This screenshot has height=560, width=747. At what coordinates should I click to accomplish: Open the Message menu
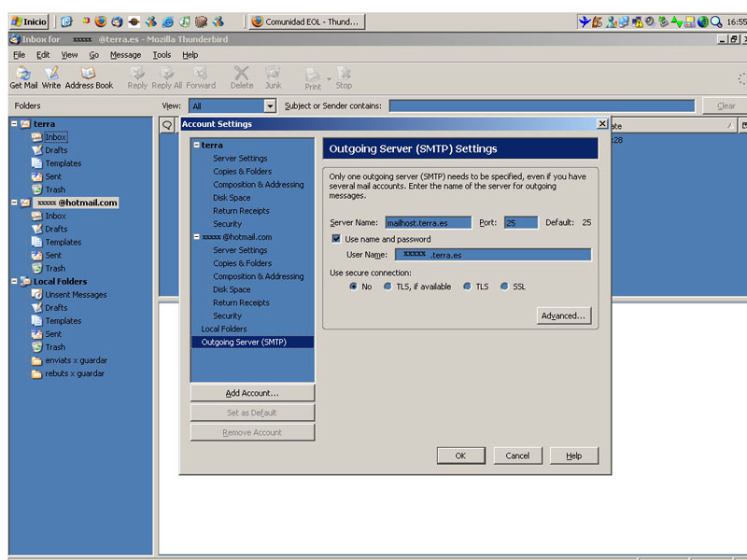click(x=125, y=55)
